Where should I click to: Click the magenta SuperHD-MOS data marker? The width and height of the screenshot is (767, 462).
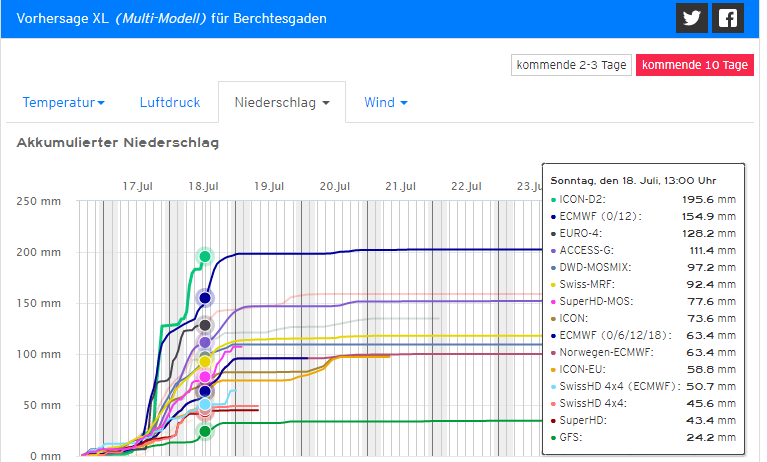tap(205, 377)
